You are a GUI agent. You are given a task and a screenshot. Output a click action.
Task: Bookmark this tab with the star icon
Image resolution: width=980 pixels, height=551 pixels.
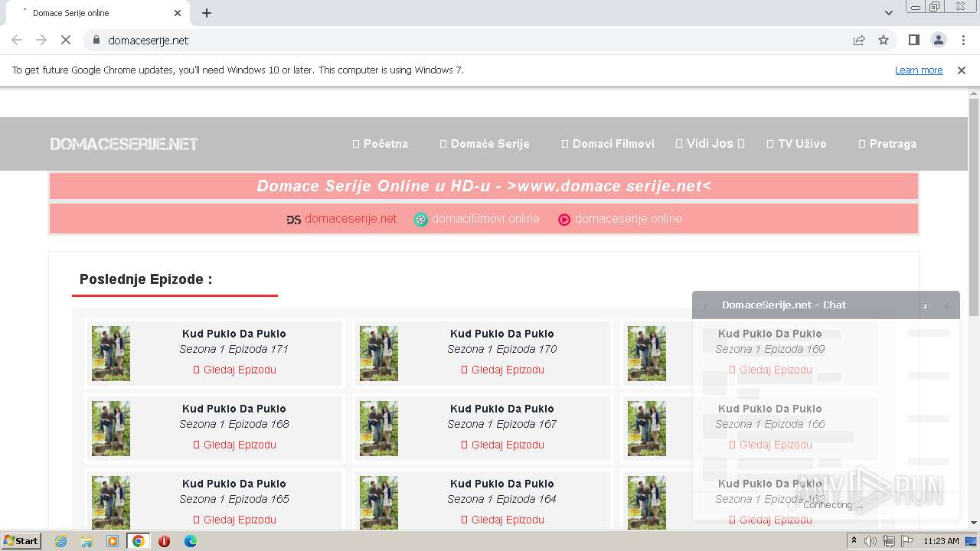pyautogui.click(x=884, y=40)
